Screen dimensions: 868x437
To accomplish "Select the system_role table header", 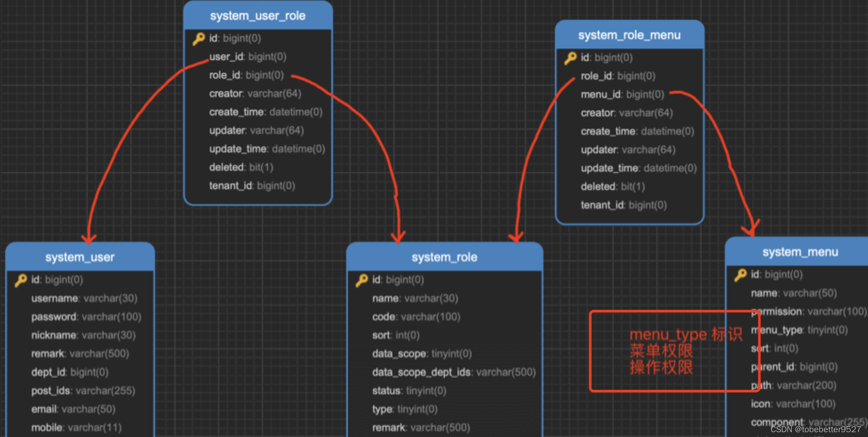I will 444,257.
